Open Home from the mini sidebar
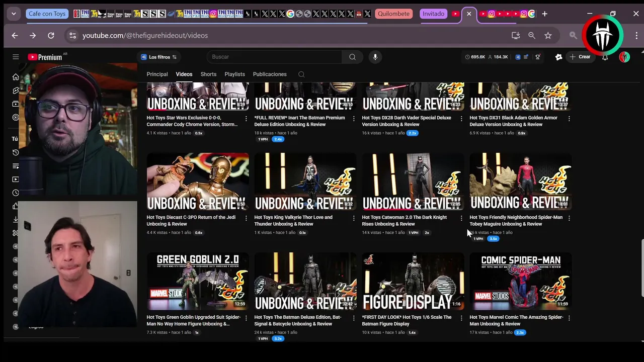This screenshot has width=644, height=362. pyautogui.click(x=16, y=77)
